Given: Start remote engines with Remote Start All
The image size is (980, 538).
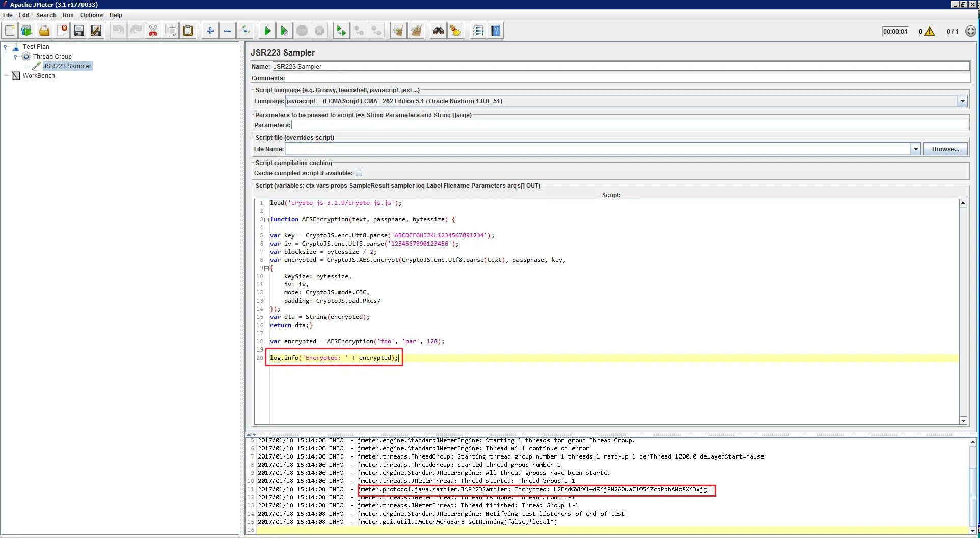Looking at the screenshot, I should (x=342, y=31).
